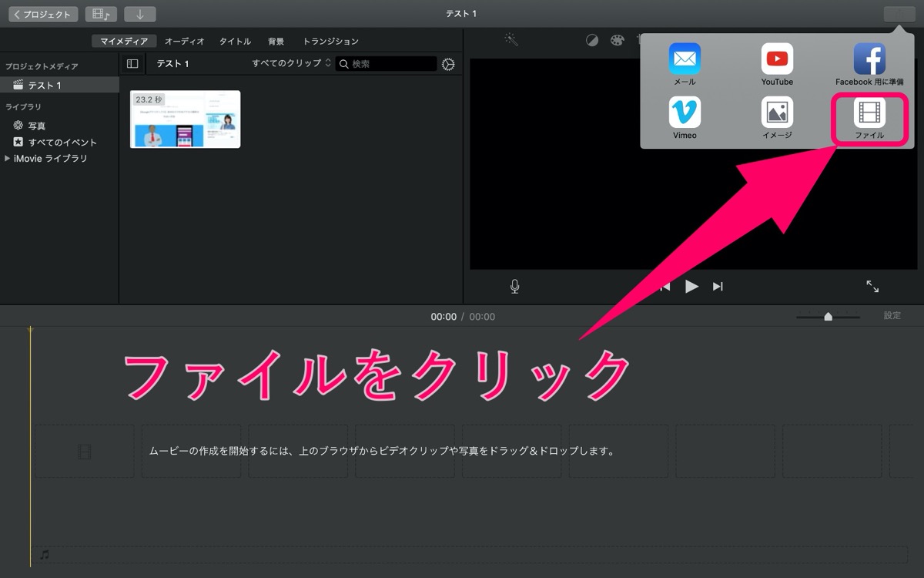Choose the File export option
This screenshot has height=578, width=924.
click(x=869, y=119)
